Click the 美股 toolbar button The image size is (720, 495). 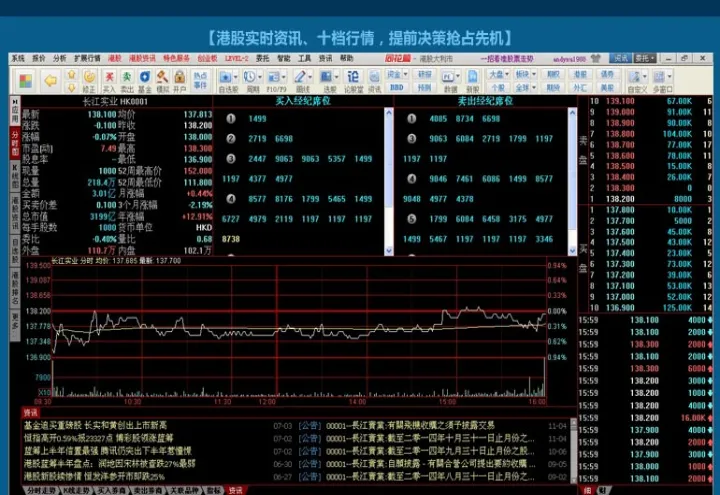(x=607, y=87)
